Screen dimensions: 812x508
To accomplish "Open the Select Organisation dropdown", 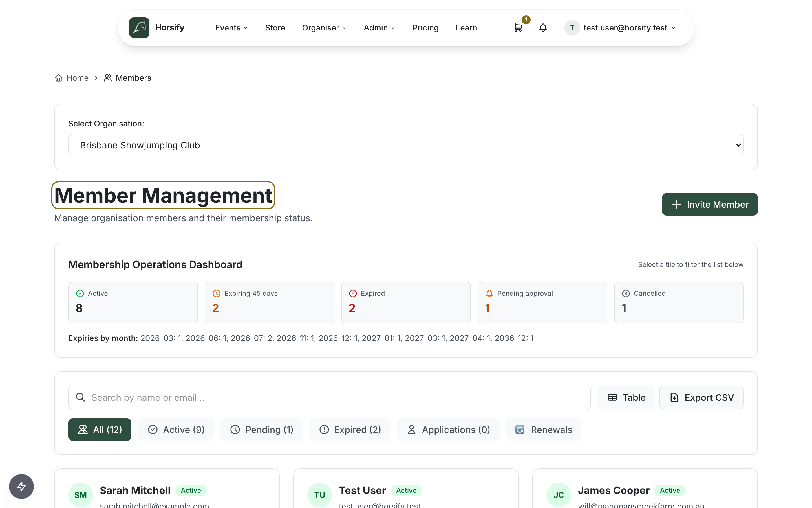I will coord(406,145).
